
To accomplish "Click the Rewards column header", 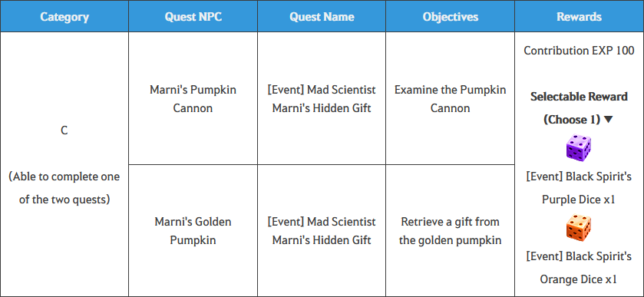I will pos(579,17).
